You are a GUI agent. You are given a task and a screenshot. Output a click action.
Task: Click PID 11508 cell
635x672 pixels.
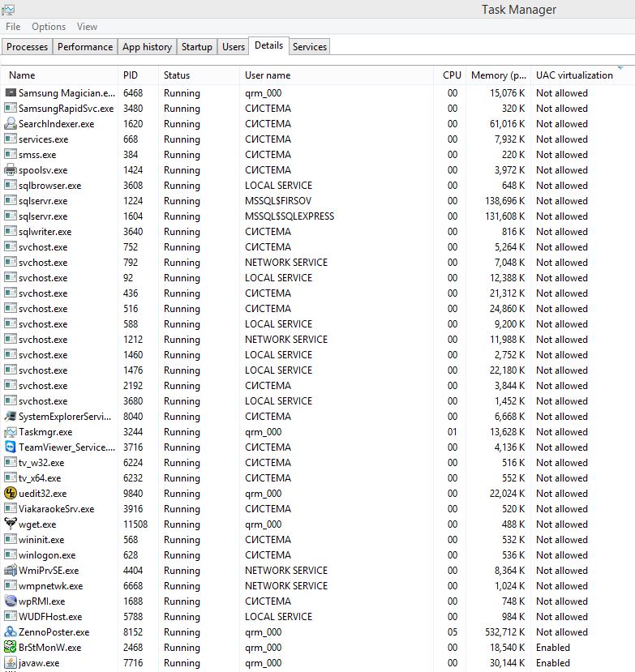[135, 524]
